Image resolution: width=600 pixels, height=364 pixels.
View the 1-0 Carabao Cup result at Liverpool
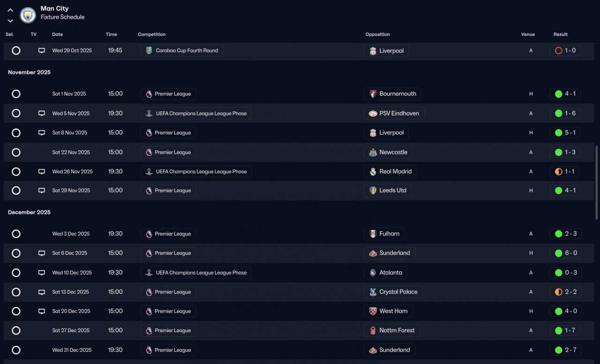click(565, 51)
